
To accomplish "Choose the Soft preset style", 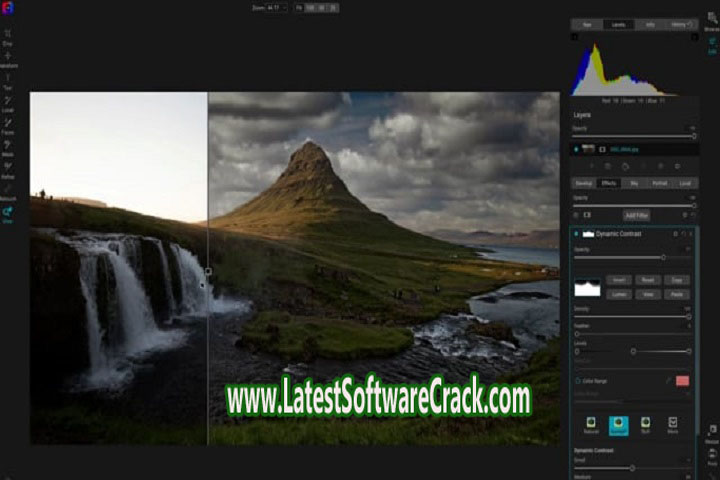I will (x=645, y=425).
